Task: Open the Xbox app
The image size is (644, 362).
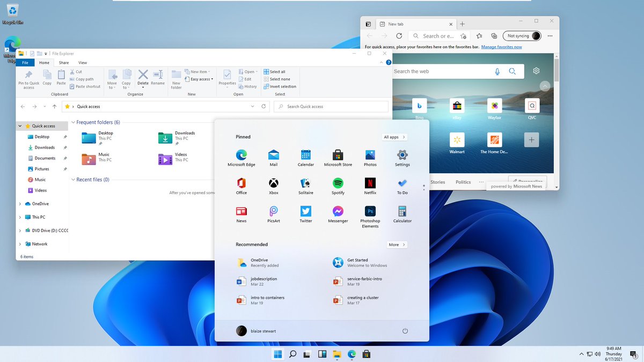Action: (x=274, y=186)
